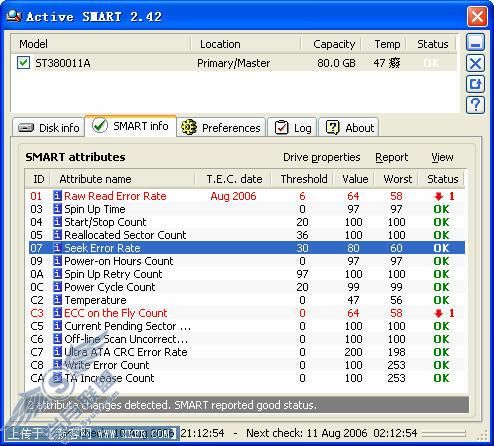
Task: Click the 80.0 GB capacity cell
Action: pos(336,63)
